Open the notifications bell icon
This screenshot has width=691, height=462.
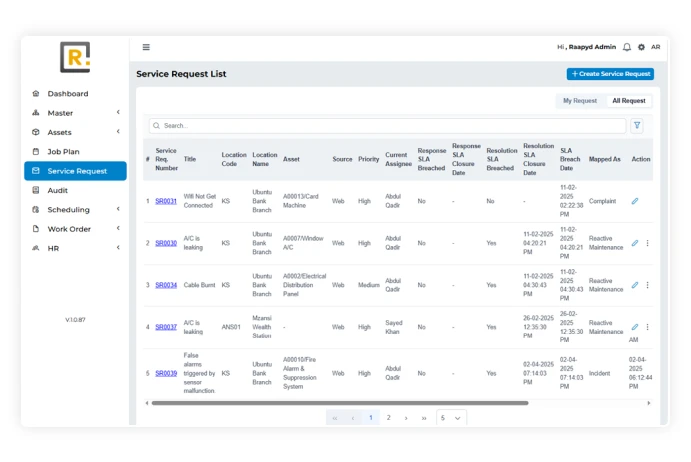[627, 47]
